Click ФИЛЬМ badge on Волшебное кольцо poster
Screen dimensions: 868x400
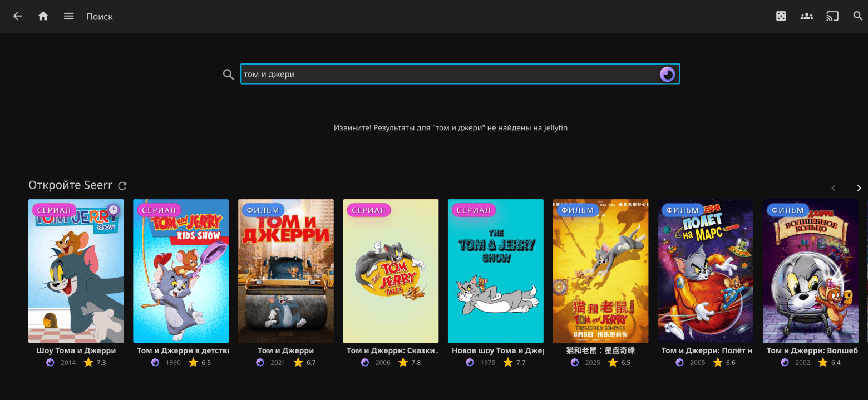(x=787, y=210)
